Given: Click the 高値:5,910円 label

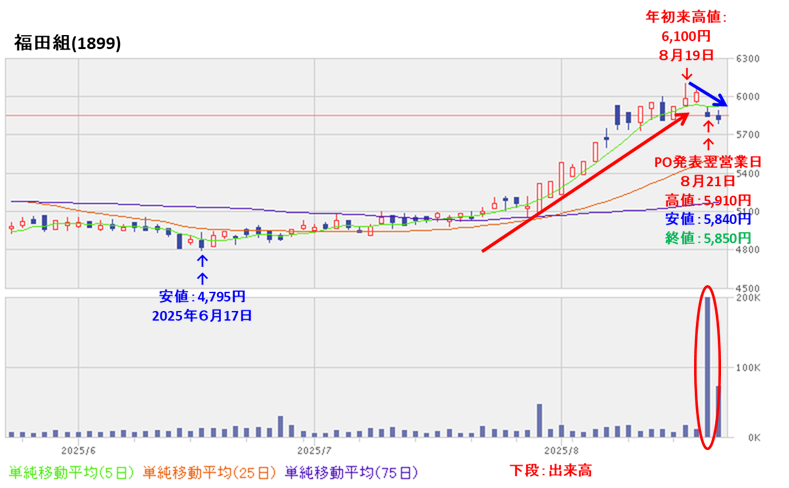Looking at the screenshot, I should coord(708,200).
